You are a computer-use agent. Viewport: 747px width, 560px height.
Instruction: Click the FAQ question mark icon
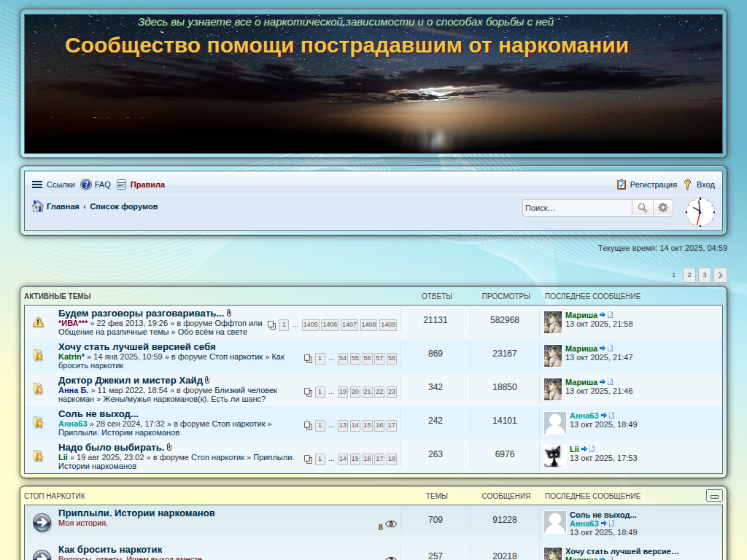pos(86,184)
